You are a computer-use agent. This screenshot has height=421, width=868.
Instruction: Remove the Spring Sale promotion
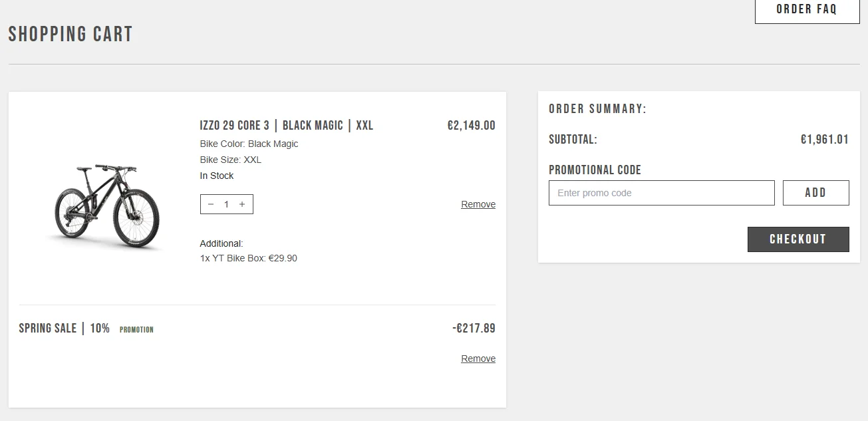[478, 358]
